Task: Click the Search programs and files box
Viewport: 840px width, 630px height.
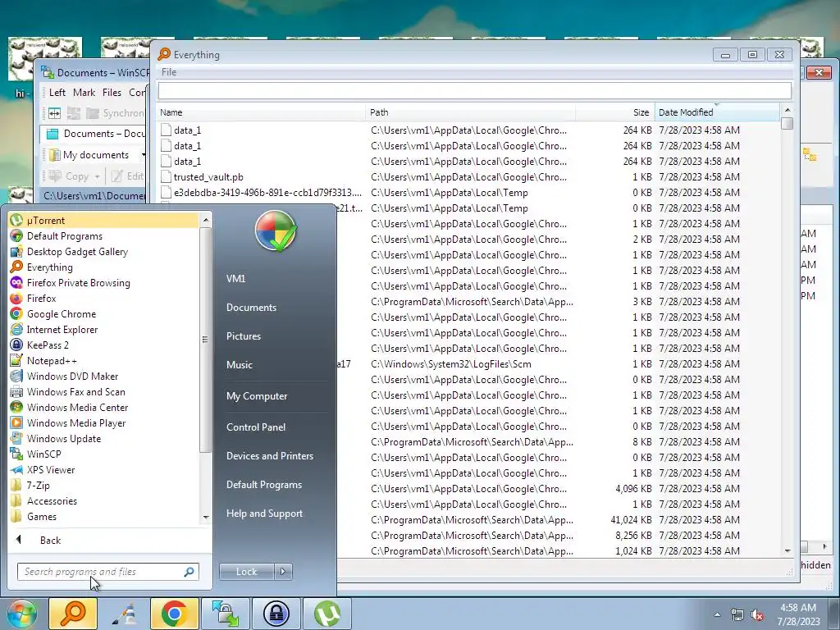Action: pos(107,572)
